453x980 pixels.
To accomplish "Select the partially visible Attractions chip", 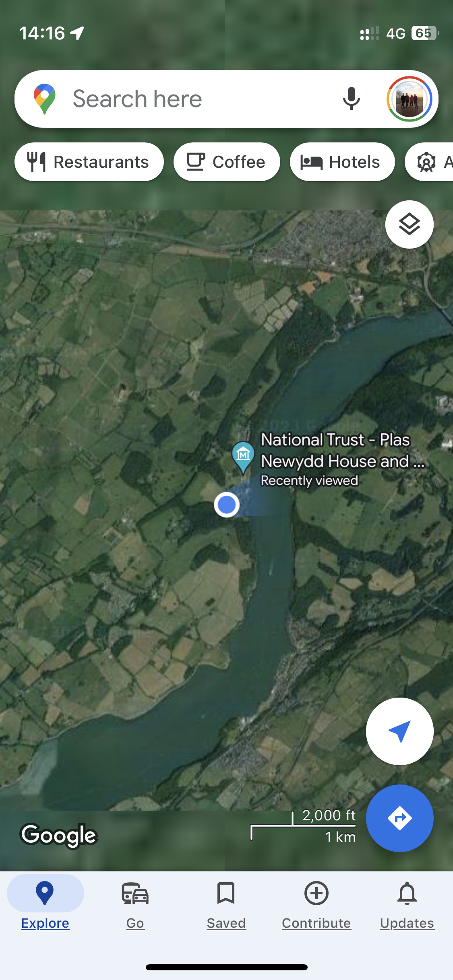I will [x=429, y=162].
